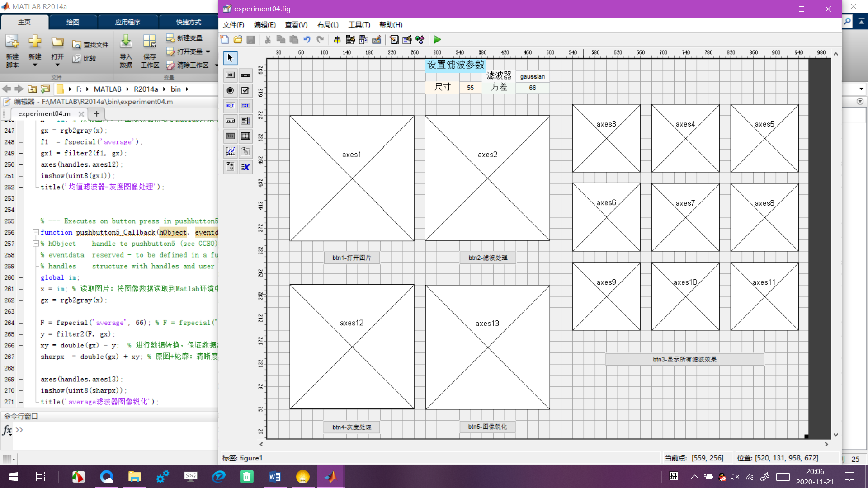Open the Align Objects tool
The image size is (868, 488).
337,40
